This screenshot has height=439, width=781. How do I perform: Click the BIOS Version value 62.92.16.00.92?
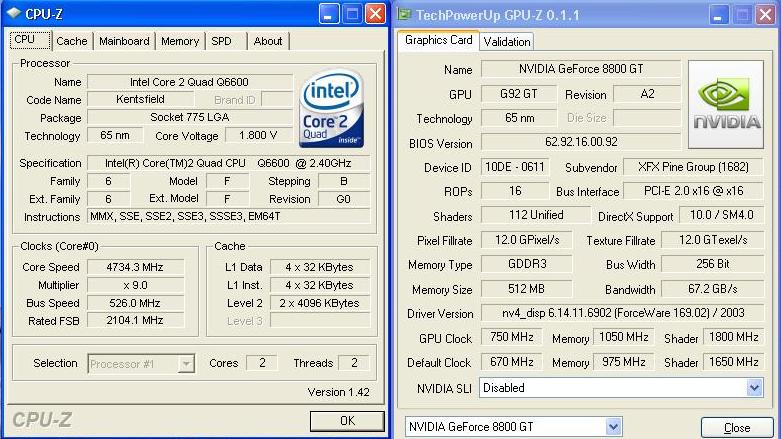[581, 142]
